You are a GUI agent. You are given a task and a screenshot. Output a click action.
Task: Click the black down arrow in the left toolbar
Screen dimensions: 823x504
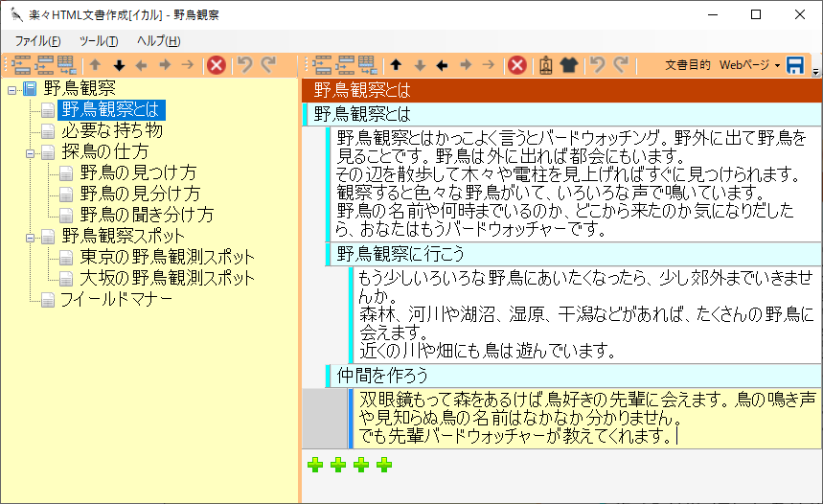119,65
